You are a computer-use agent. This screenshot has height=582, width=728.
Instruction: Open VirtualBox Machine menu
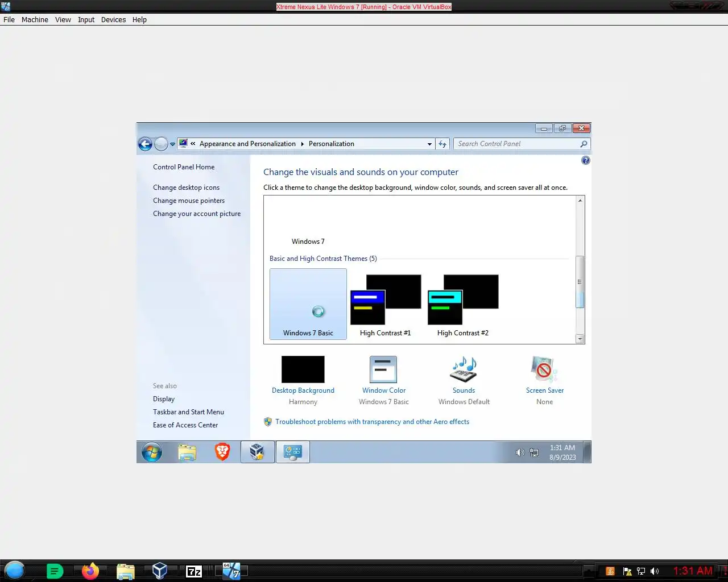[35, 19]
